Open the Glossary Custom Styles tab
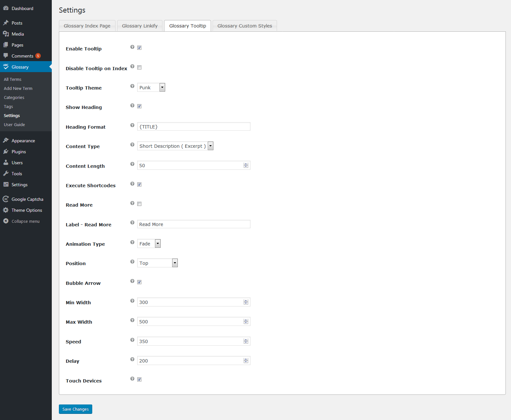This screenshot has height=420, width=511. (245, 26)
